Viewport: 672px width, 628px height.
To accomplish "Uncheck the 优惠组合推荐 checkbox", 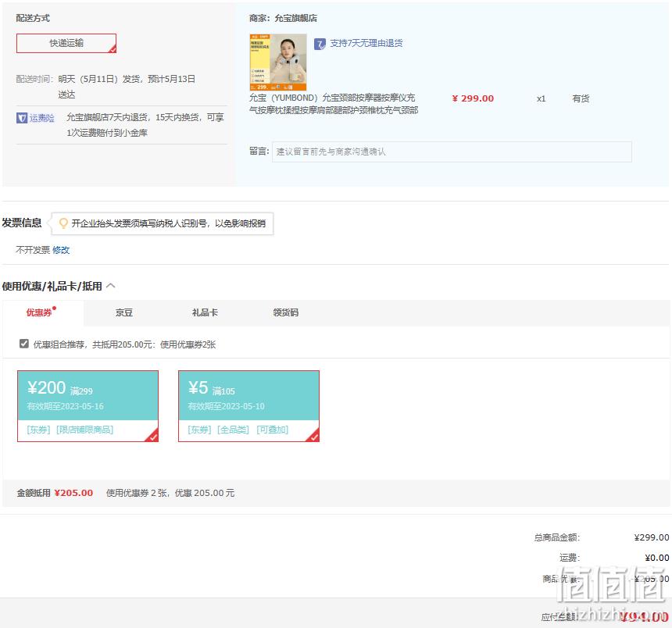I will (24, 344).
